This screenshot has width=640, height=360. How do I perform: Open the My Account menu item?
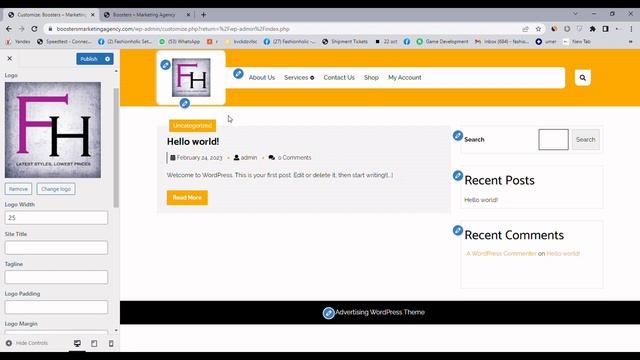pyautogui.click(x=404, y=78)
